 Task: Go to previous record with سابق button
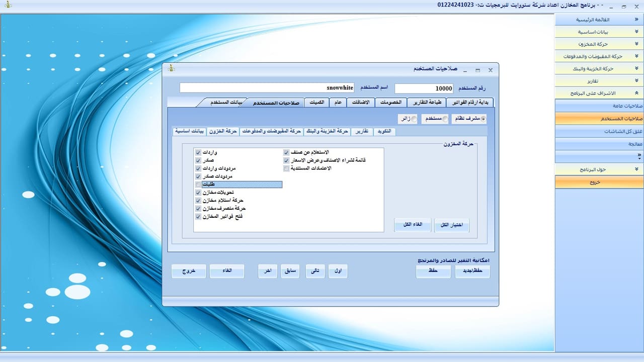(290, 271)
